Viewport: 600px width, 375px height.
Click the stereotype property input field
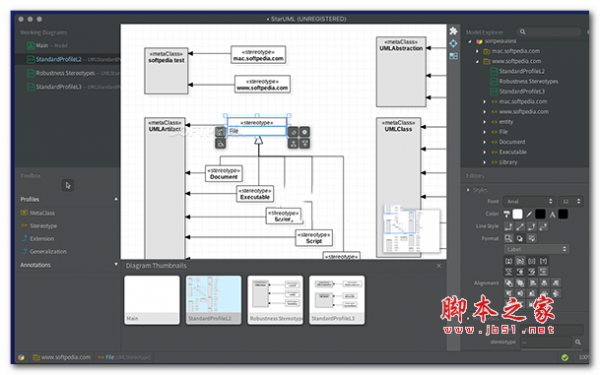[x=546, y=342]
